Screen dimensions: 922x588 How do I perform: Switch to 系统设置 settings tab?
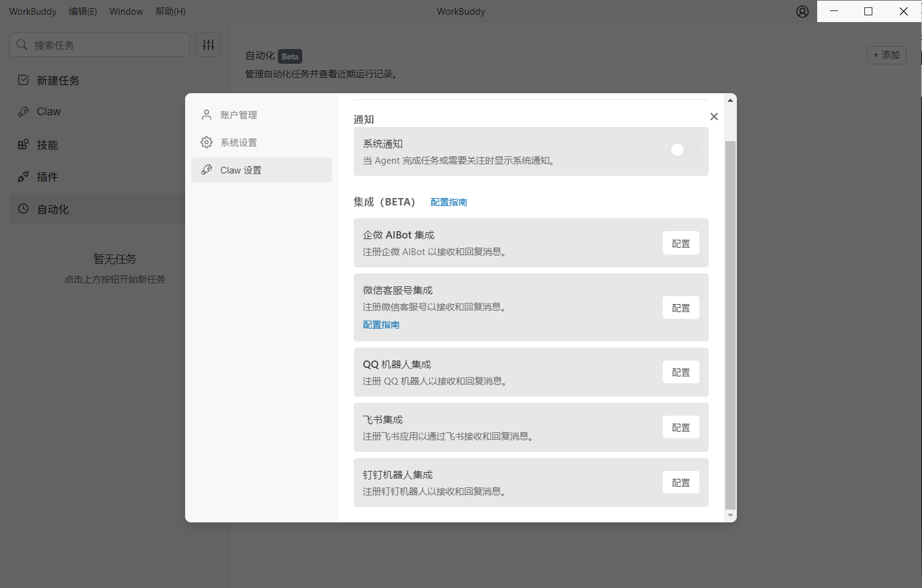[238, 143]
